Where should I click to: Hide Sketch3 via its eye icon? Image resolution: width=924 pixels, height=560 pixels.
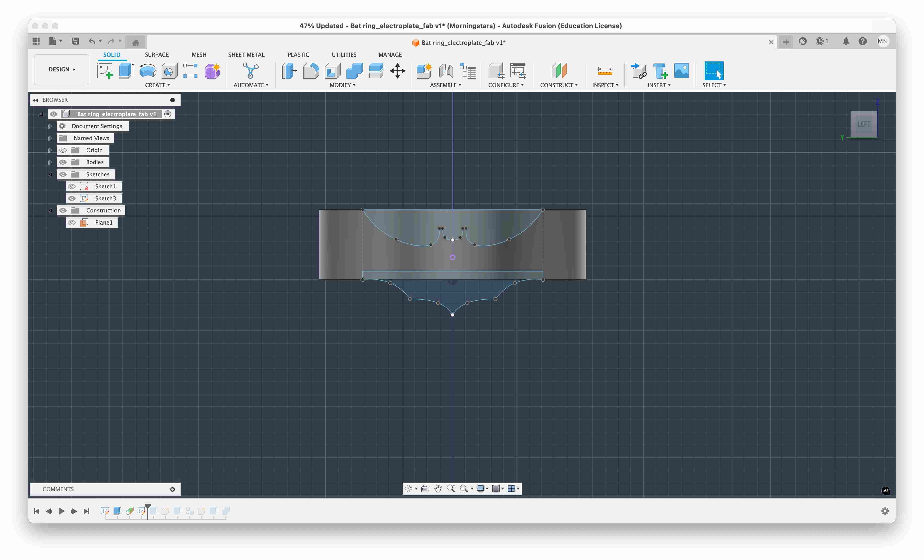click(x=72, y=198)
